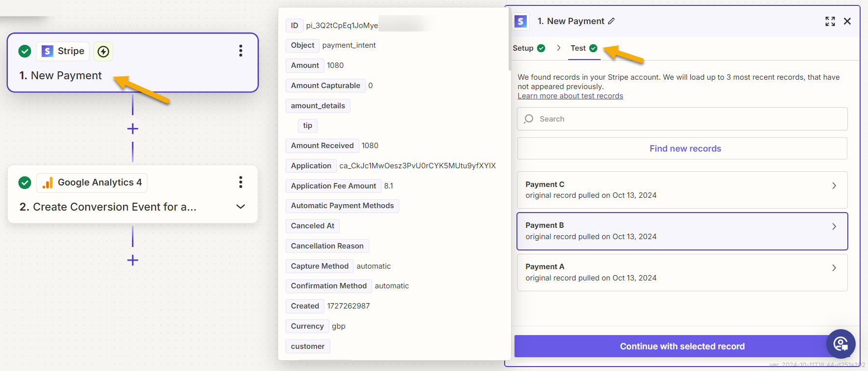The image size is (868, 371).
Task: Select 2. Create Conversion Event step title
Action: [108, 207]
